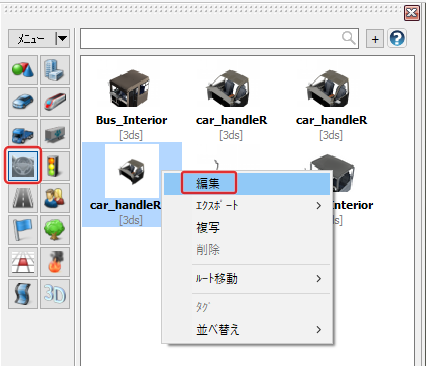Select the blue car vehicles category icon

23,102
